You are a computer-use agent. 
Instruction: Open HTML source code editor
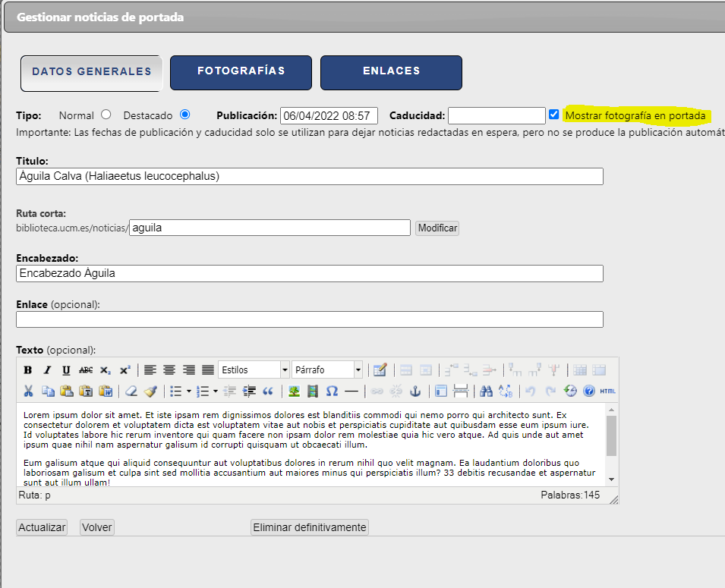click(607, 391)
